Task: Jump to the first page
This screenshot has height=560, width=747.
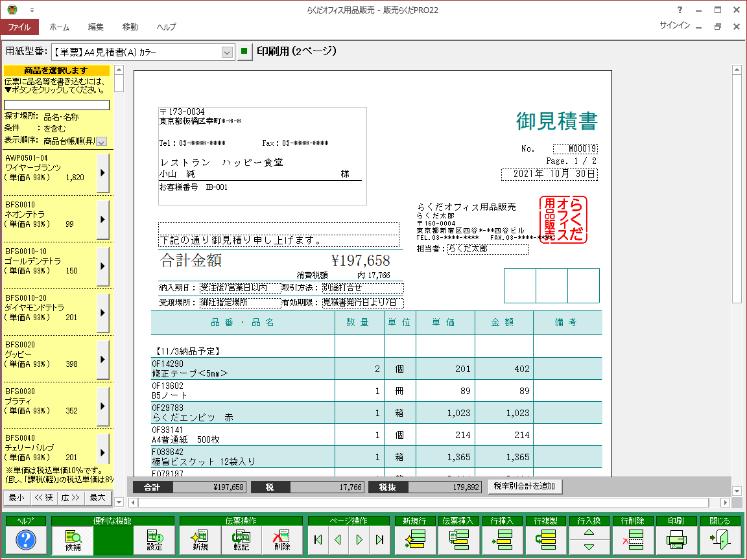Action: click(318, 539)
